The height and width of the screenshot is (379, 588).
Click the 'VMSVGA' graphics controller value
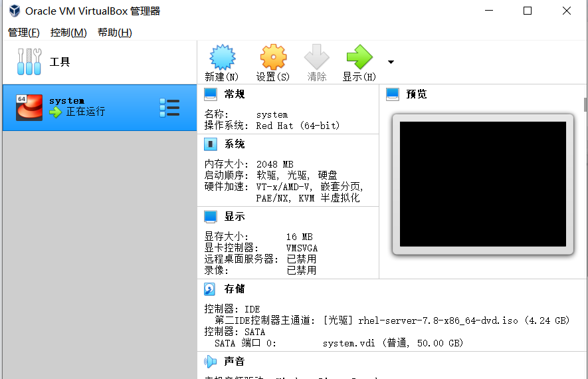pos(302,248)
